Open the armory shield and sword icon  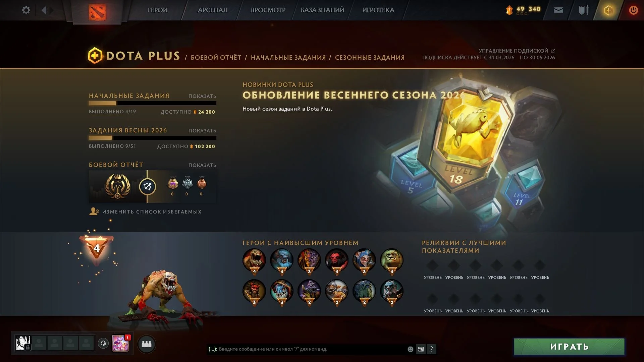click(584, 10)
